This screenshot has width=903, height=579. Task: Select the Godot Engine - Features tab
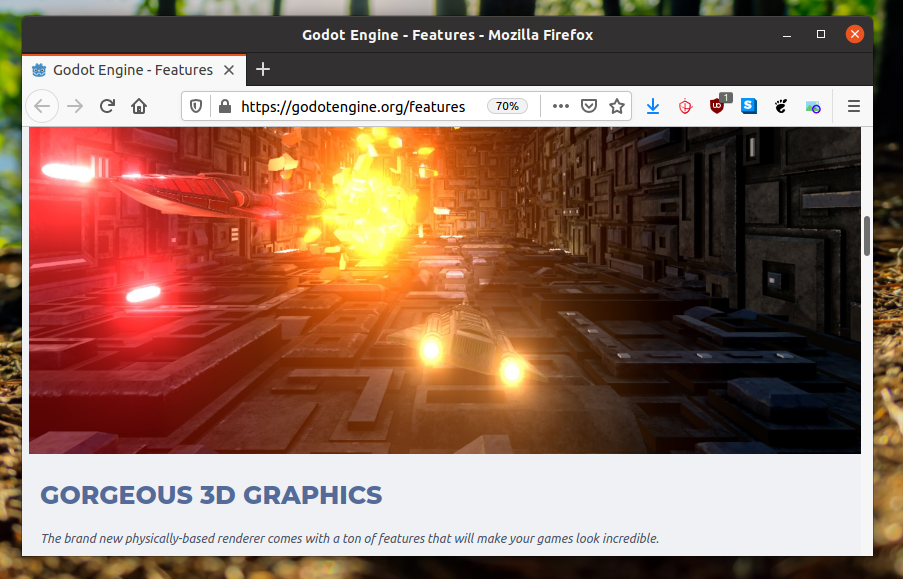tap(134, 70)
